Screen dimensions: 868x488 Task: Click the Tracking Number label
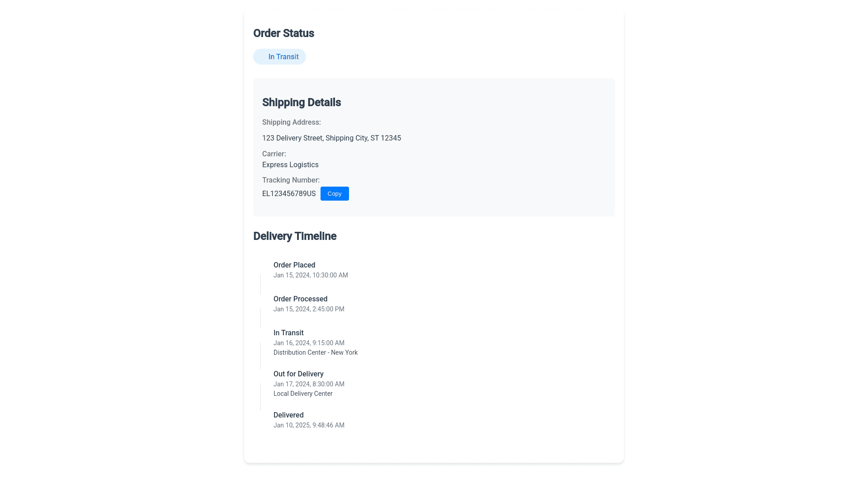291,180
